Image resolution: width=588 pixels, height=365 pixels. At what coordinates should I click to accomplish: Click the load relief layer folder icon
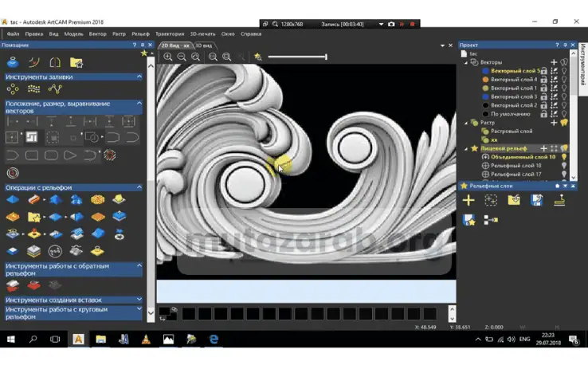coord(514,200)
